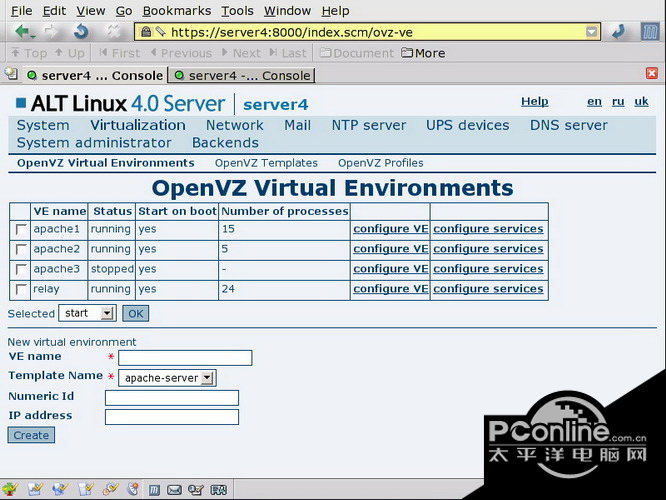
Task: Reload the page with the Reload icon
Action: pos(81,32)
